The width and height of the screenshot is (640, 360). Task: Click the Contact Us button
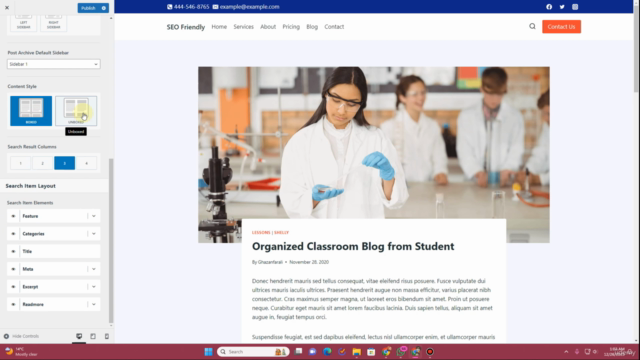pyautogui.click(x=562, y=27)
